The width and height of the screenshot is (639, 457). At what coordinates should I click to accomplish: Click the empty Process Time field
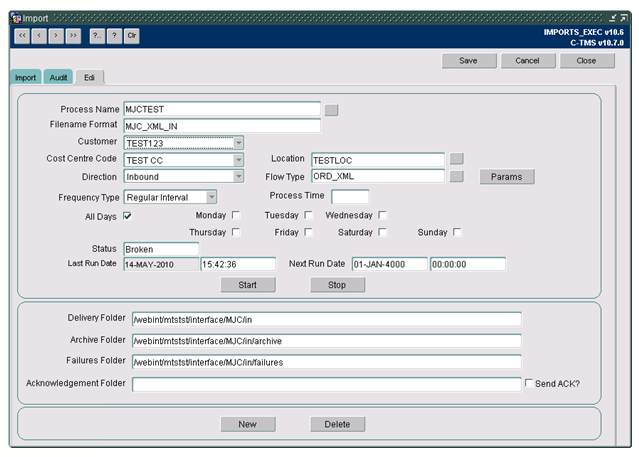[x=350, y=197]
